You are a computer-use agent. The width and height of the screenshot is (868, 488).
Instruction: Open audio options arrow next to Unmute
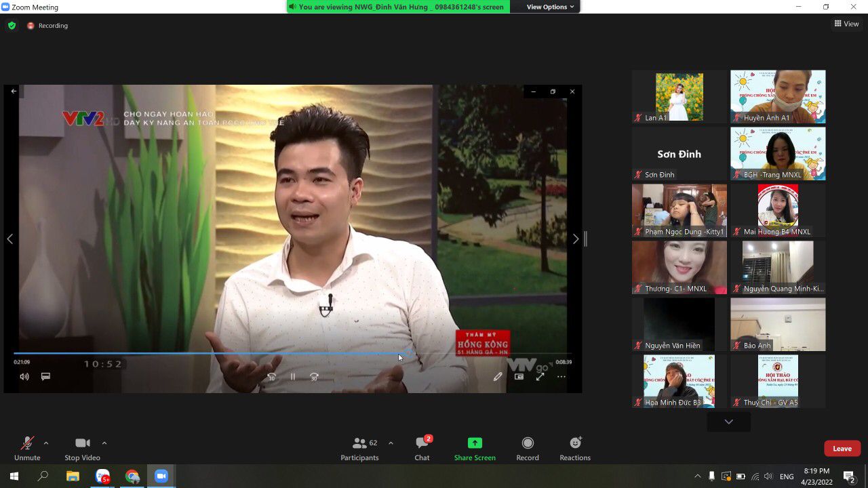pyautogui.click(x=46, y=443)
